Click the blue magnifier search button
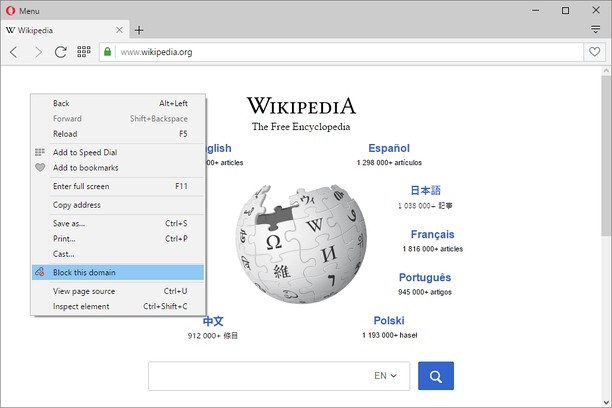 (435, 376)
